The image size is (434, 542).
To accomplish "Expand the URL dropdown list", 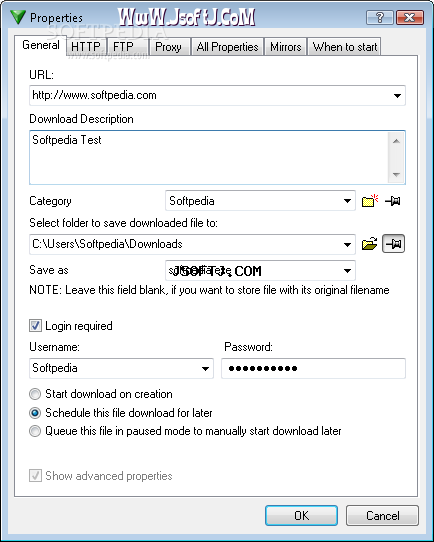I will (x=397, y=95).
